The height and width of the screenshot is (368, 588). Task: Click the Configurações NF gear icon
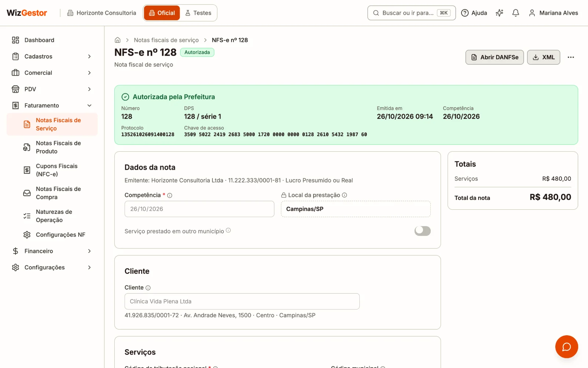pyautogui.click(x=27, y=235)
